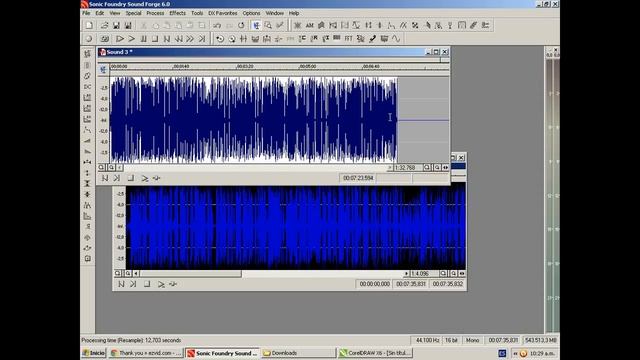Open the File menu
Image resolution: width=640 pixels, height=360 pixels.
pyautogui.click(x=86, y=13)
